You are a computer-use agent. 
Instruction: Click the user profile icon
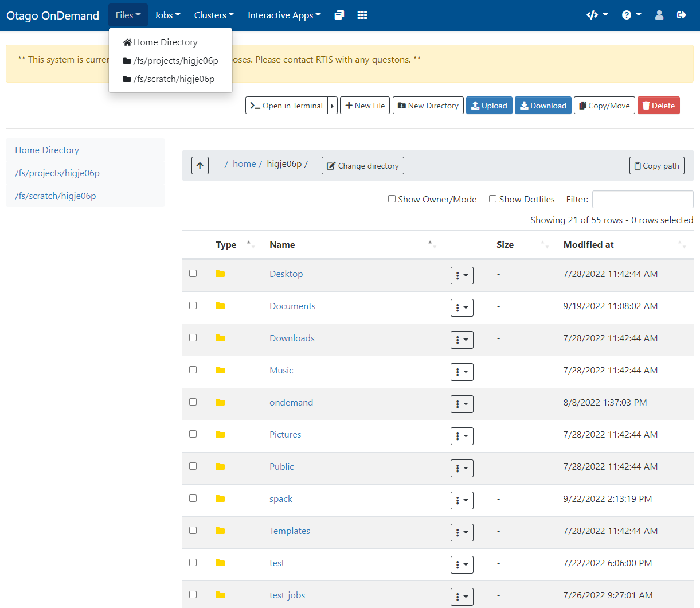(659, 14)
